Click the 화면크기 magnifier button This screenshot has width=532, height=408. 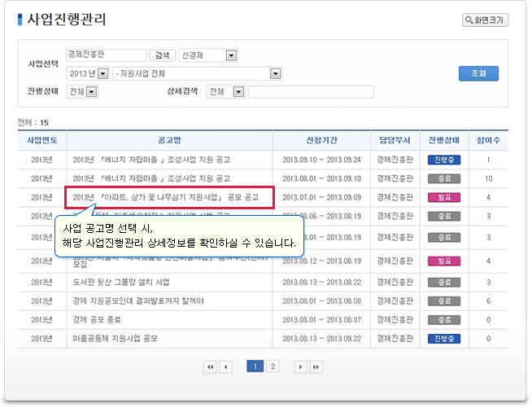[x=485, y=20]
